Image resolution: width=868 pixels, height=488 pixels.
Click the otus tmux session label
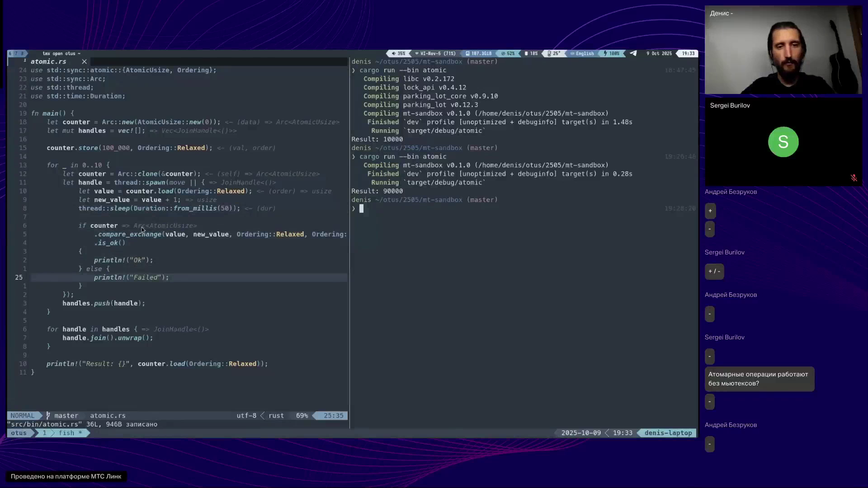pyautogui.click(x=19, y=433)
